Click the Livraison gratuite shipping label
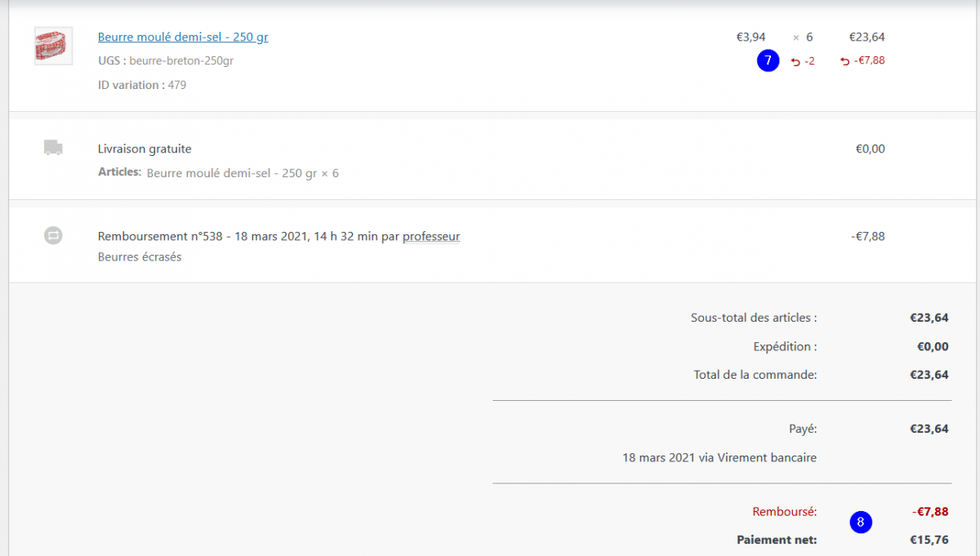This screenshot has height=556, width=980. [145, 149]
